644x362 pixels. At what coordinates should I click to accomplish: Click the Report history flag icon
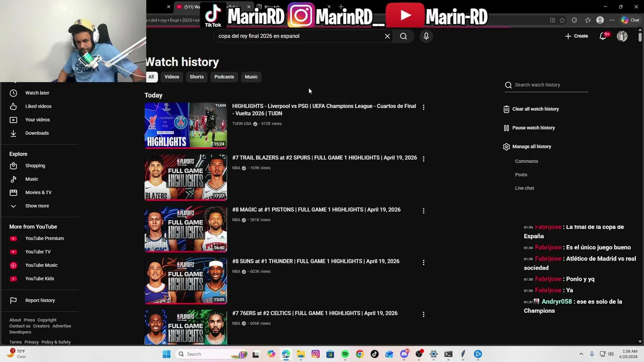[14, 301]
